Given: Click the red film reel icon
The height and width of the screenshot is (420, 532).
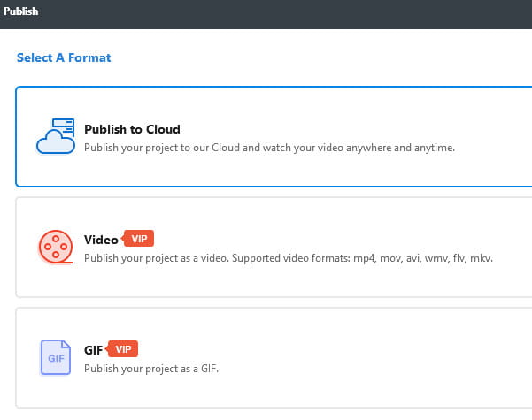Looking at the screenshot, I should [x=56, y=247].
